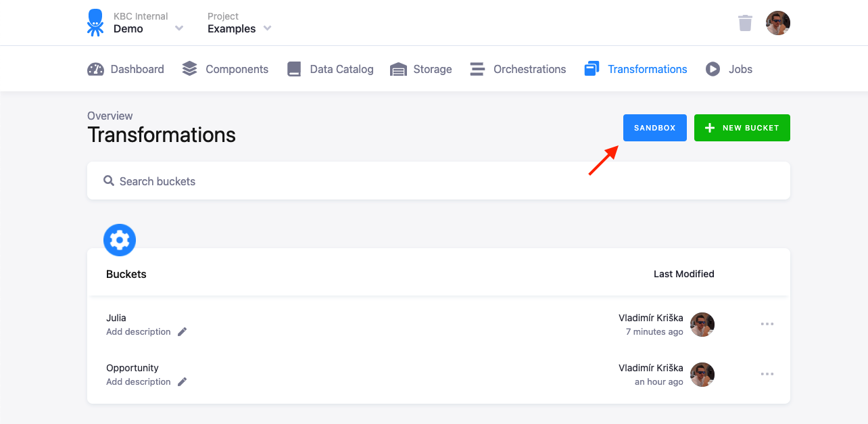Click Vladimír Kriška avatar in Julia row
This screenshot has width=868, height=424.
(702, 325)
